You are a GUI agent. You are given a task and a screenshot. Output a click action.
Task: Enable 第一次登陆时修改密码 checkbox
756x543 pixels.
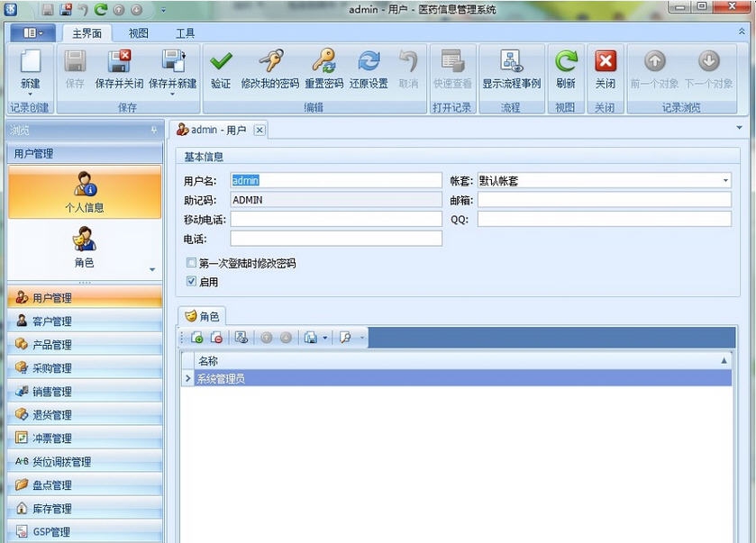[189, 261]
